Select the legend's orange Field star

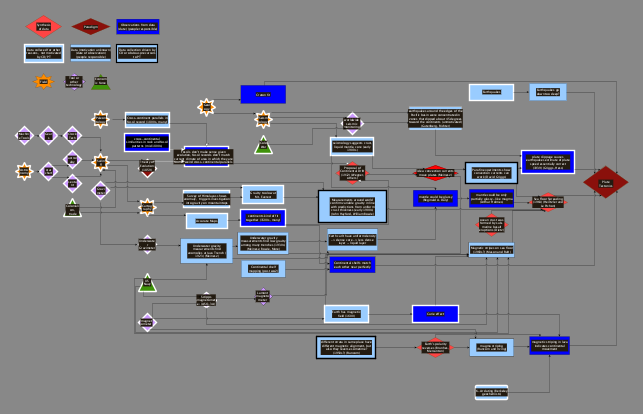(x=43, y=82)
